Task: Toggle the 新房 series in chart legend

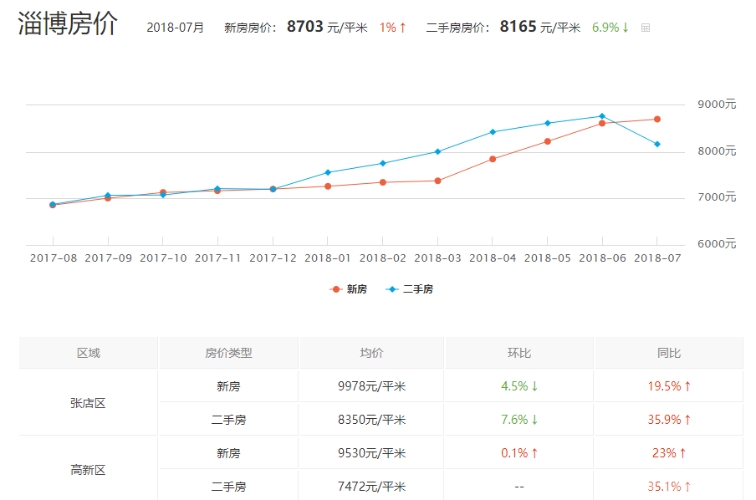Action: [349, 289]
